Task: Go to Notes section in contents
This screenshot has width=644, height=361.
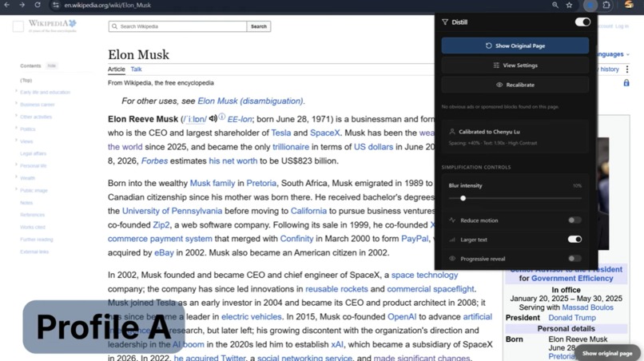Action: tap(26, 203)
